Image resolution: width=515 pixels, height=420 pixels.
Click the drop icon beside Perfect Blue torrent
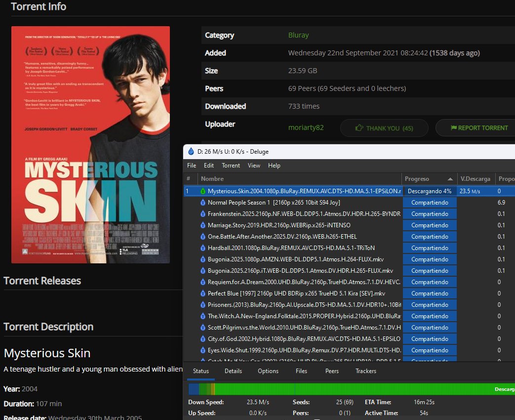click(203, 294)
